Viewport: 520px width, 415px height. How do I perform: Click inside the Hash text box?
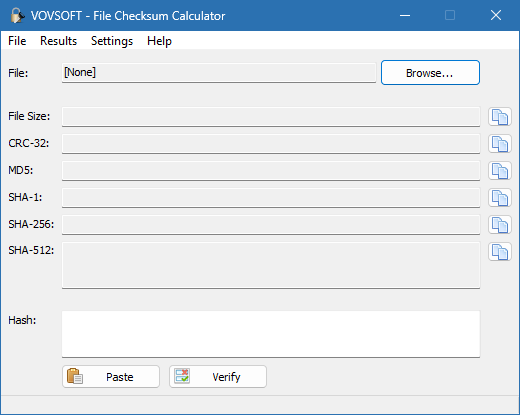point(271,334)
